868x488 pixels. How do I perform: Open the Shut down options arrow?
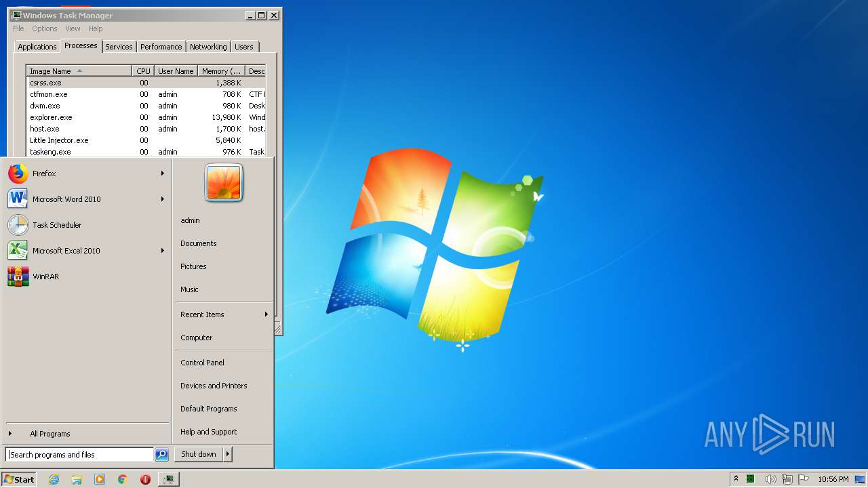pyautogui.click(x=228, y=454)
